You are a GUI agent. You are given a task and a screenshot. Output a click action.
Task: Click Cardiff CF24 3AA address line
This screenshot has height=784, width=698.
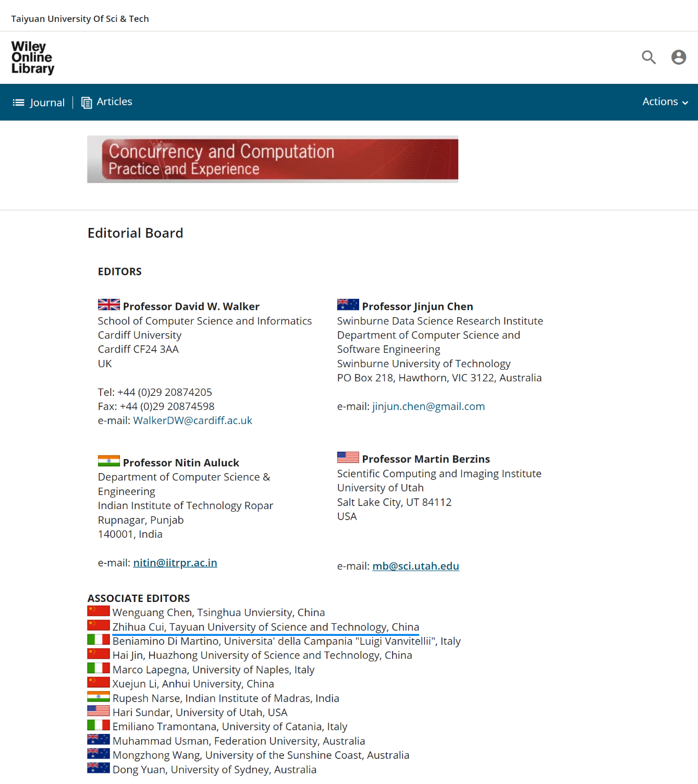point(138,349)
